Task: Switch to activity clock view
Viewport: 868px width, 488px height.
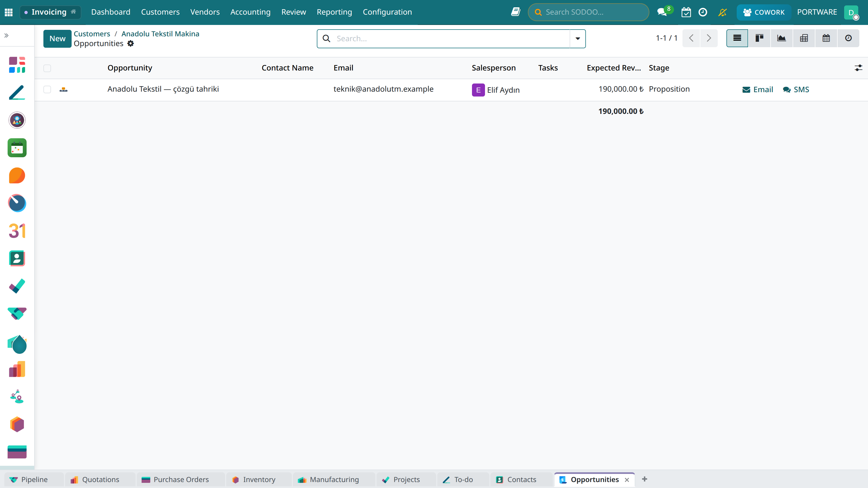Action: click(x=848, y=38)
